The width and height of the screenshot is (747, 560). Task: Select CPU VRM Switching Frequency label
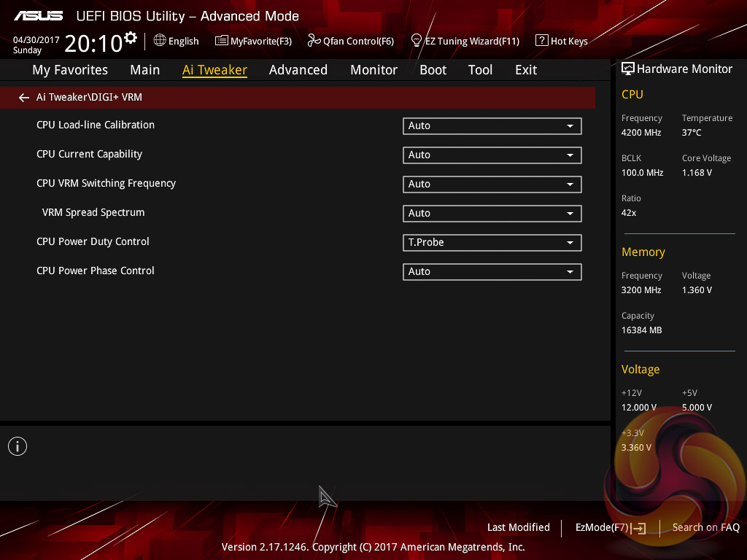click(106, 183)
